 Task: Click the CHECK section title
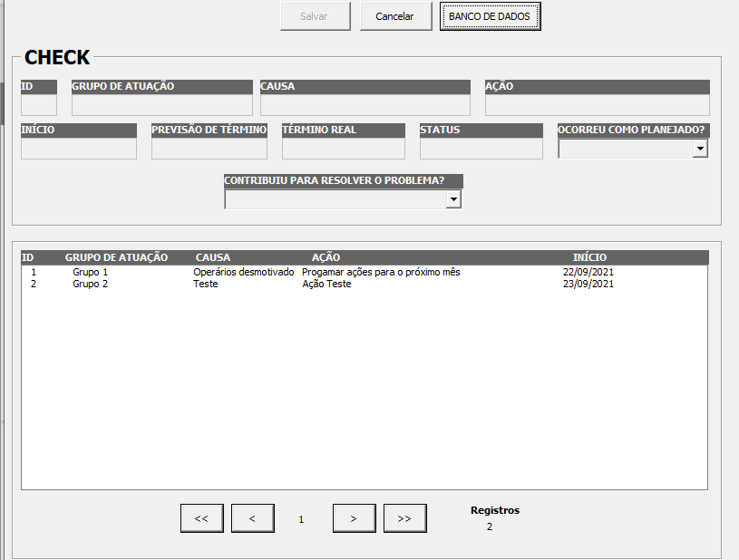(x=57, y=57)
